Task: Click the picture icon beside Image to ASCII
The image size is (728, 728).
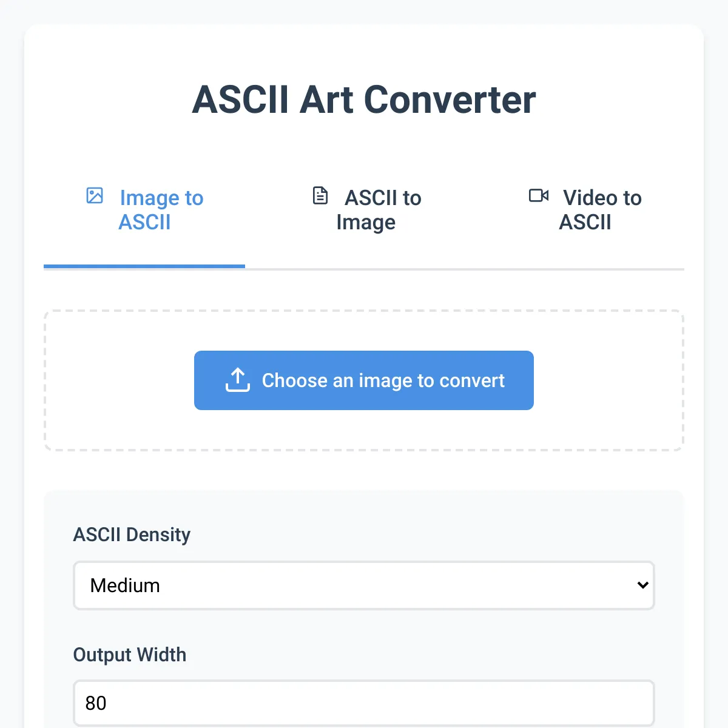Action: (95, 195)
